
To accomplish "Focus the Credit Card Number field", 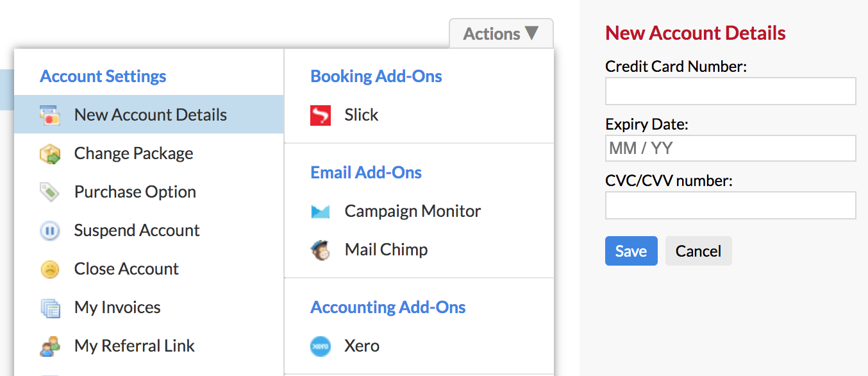I will 731,91.
